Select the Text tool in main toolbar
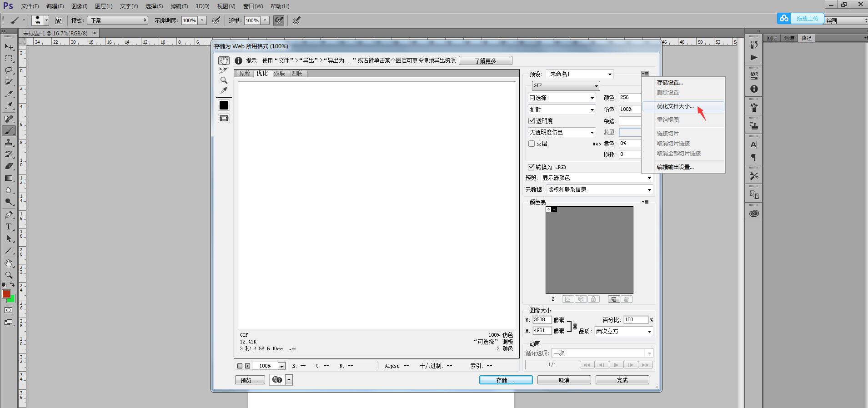The height and width of the screenshot is (408, 868). coord(8,227)
